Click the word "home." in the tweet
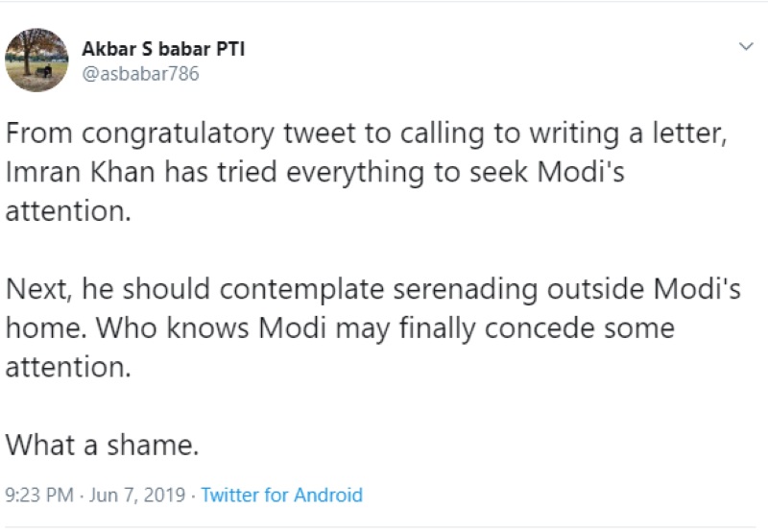 tap(41, 329)
